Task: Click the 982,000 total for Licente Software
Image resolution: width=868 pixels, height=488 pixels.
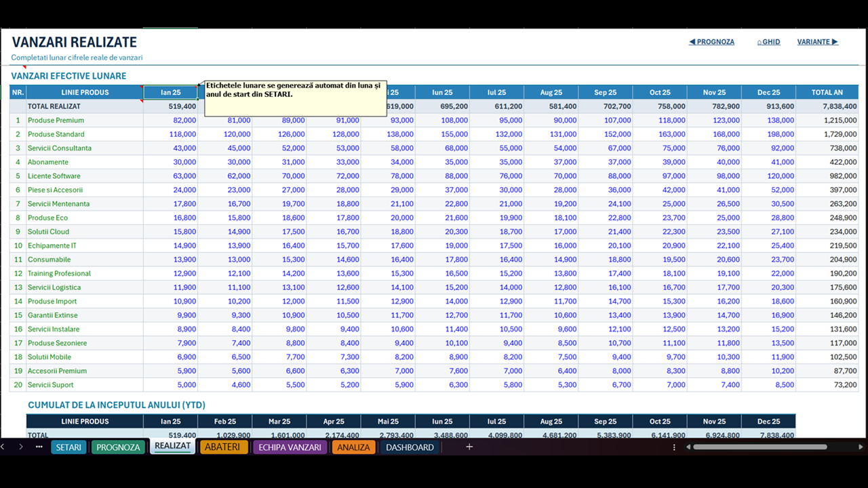Action: 827,176
